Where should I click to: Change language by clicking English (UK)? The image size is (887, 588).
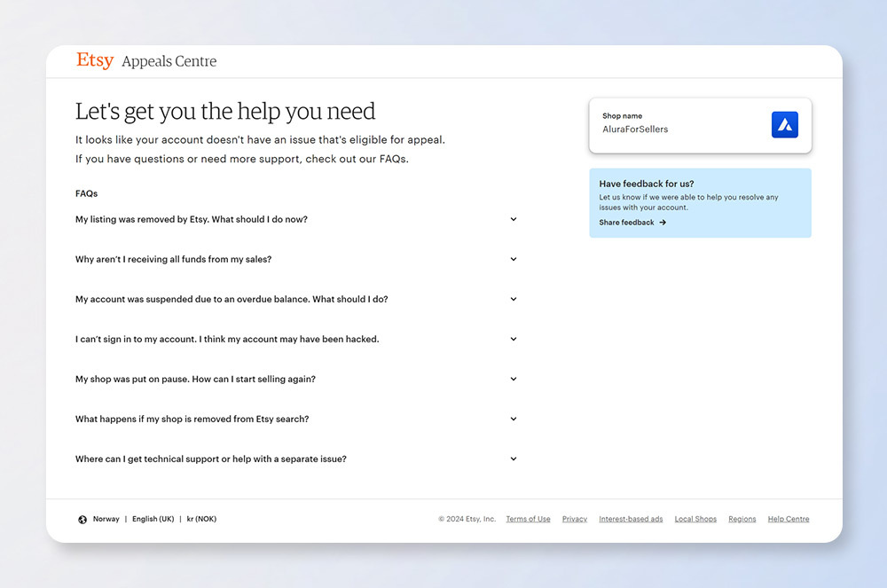(153, 519)
